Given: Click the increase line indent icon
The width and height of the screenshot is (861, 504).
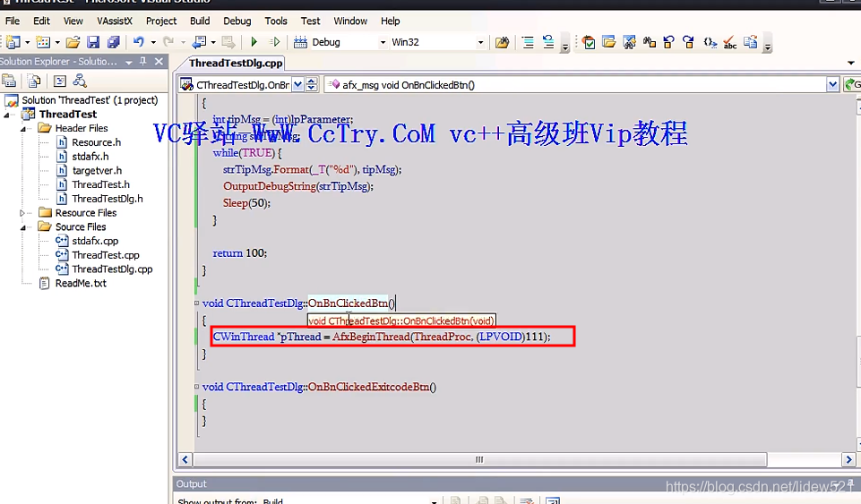Looking at the screenshot, I should [x=528, y=42].
